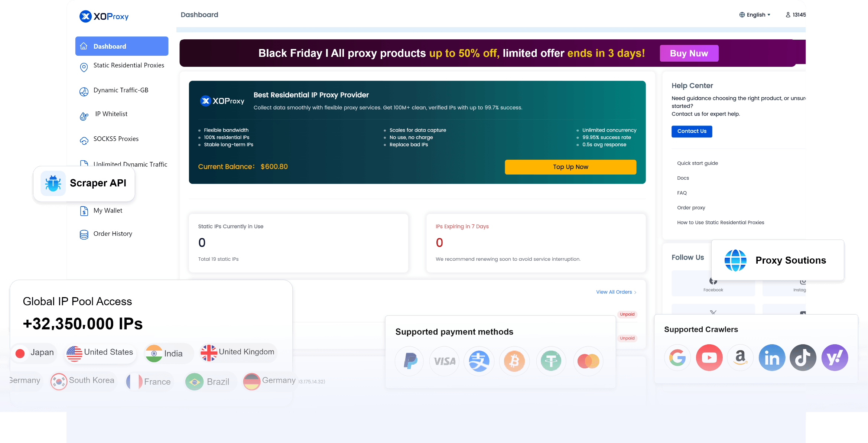868x443 pixels.
Task: Open View All Orders chevron link
Action: (x=616, y=292)
